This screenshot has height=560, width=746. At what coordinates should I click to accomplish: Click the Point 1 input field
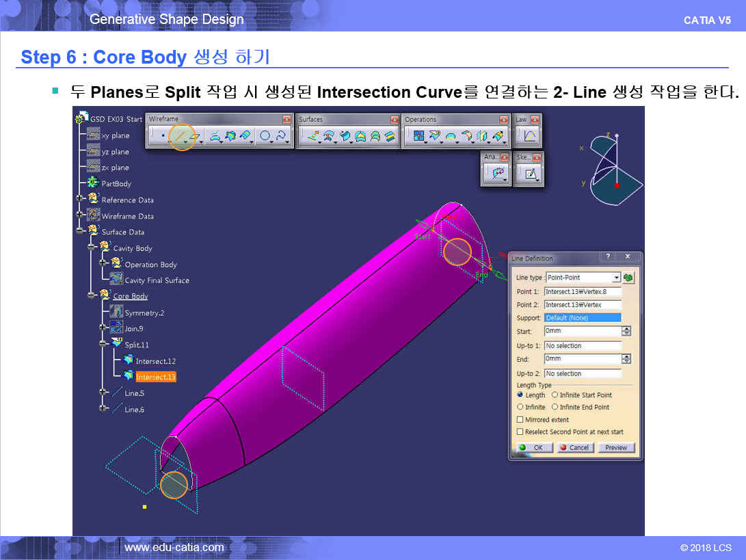pyautogui.click(x=583, y=292)
